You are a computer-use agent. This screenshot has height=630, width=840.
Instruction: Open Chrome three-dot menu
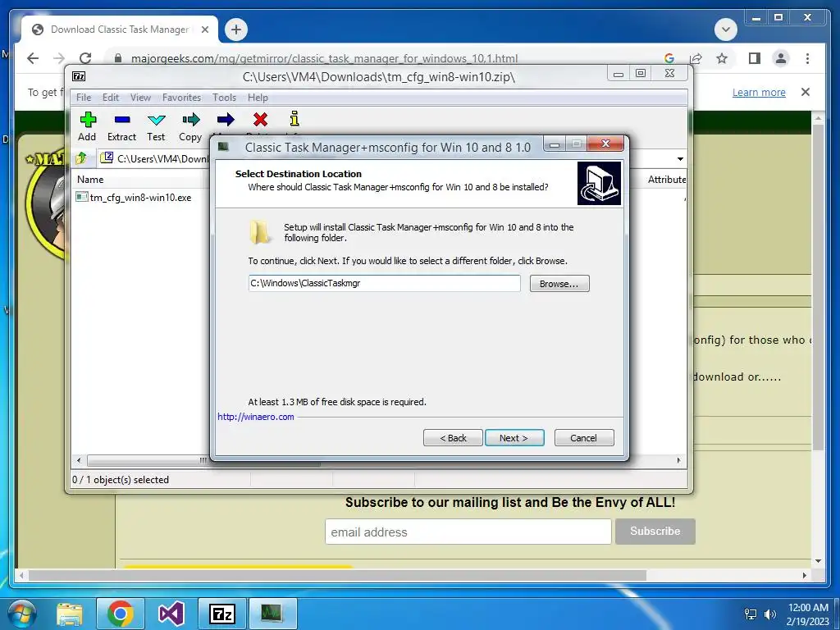807,58
